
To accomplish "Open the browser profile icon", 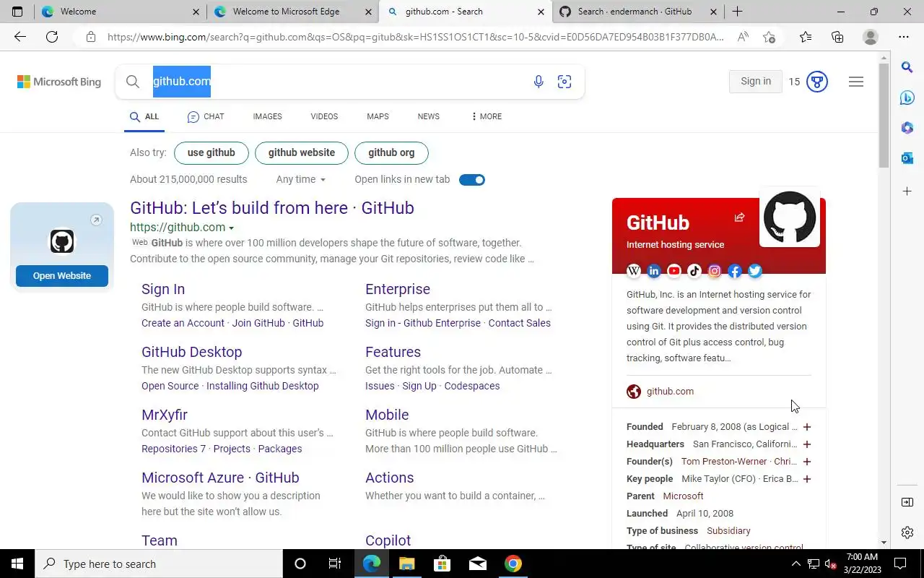I will pyautogui.click(x=871, y=37).
